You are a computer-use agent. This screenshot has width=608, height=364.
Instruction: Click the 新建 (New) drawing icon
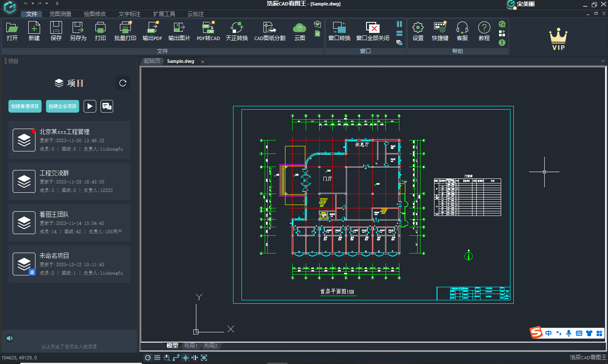34,31
